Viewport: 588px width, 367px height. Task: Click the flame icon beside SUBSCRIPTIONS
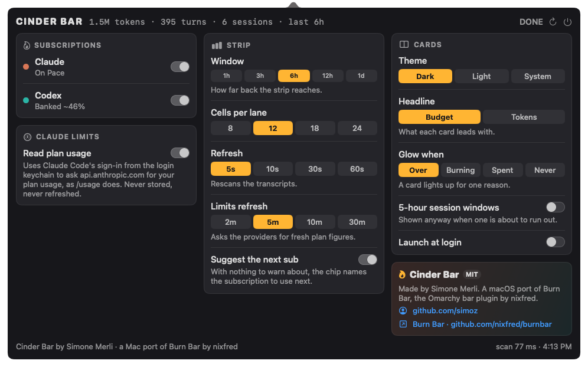pyautogui.click(x=27, y=45)
